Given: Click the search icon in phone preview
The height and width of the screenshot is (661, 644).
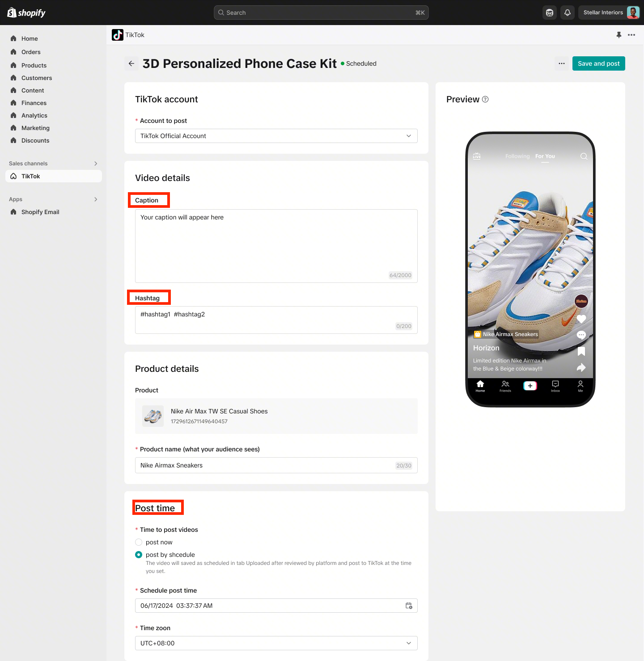Looking at the screenshot, I should [x=584, y=156].
